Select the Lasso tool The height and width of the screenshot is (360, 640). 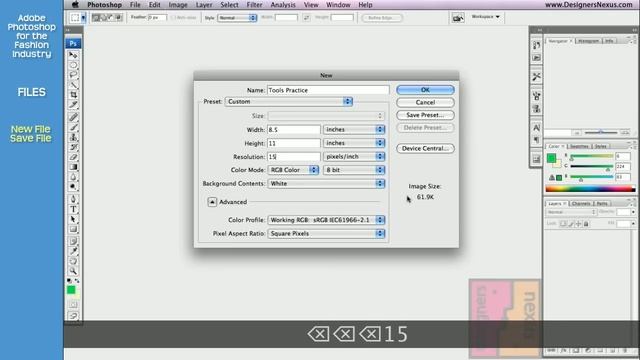73,75
